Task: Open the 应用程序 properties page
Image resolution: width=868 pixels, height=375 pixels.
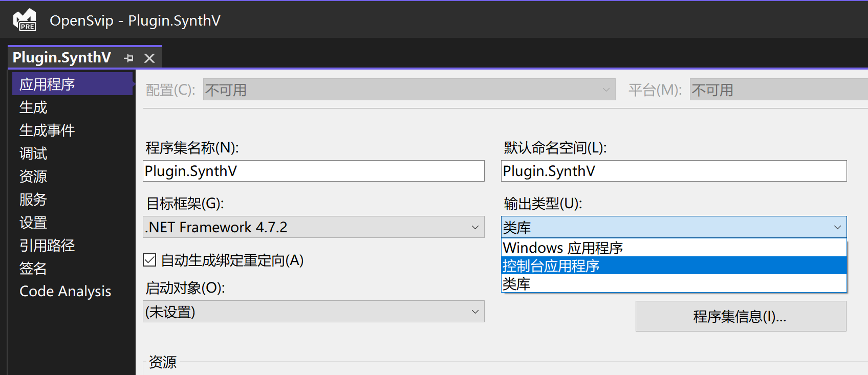Action: [x=73, y=84]
